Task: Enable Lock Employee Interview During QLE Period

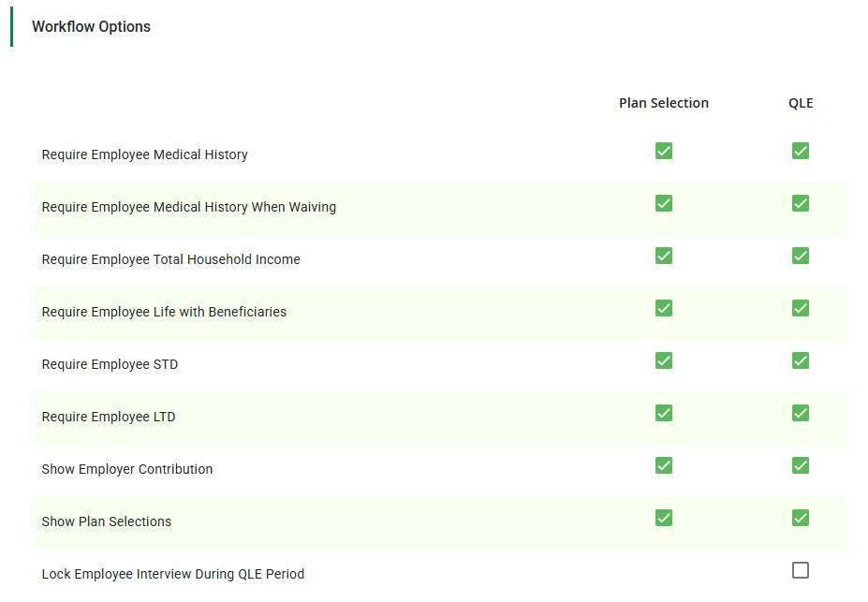Action: [801, 570]
